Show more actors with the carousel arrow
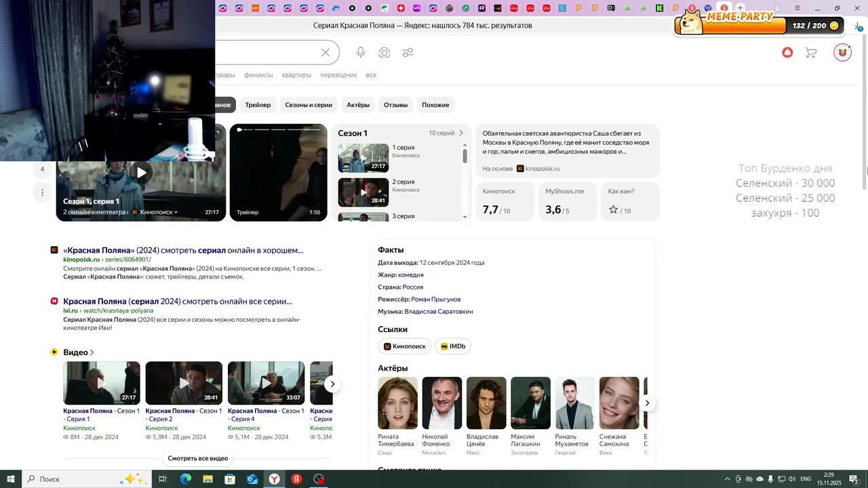 pos(647,403)
